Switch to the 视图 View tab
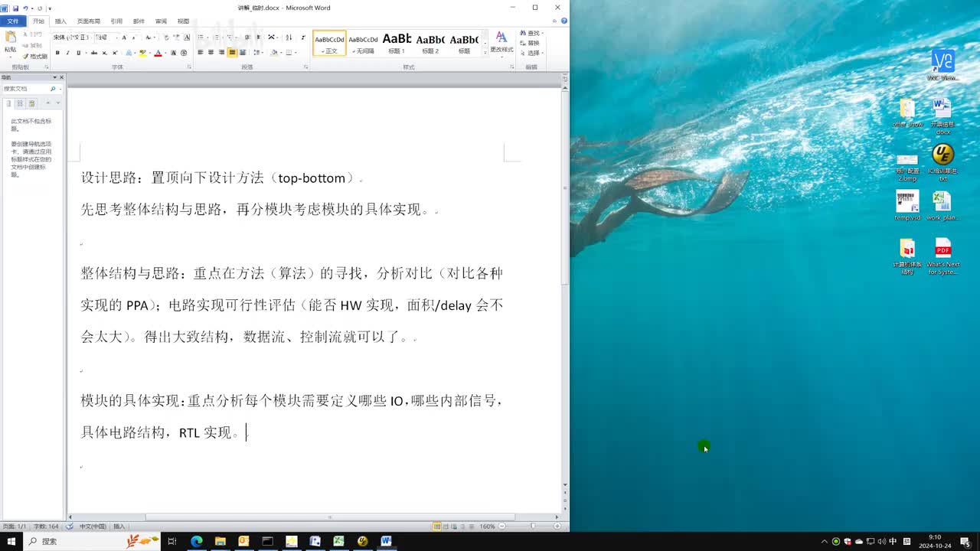The width and height of the screenshot is (980, 551). pos(183,21)
